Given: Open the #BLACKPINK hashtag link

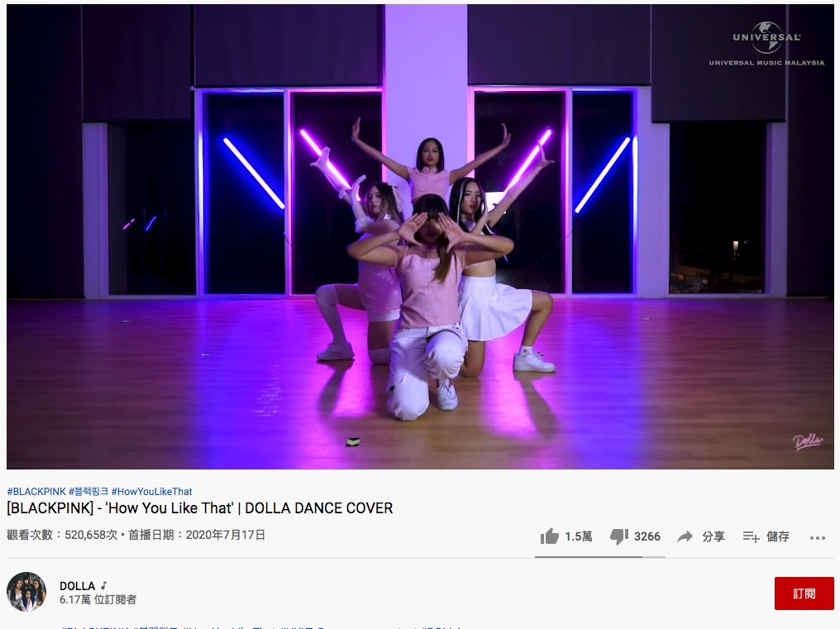Looking at the screenshot, I should point(36,491).
